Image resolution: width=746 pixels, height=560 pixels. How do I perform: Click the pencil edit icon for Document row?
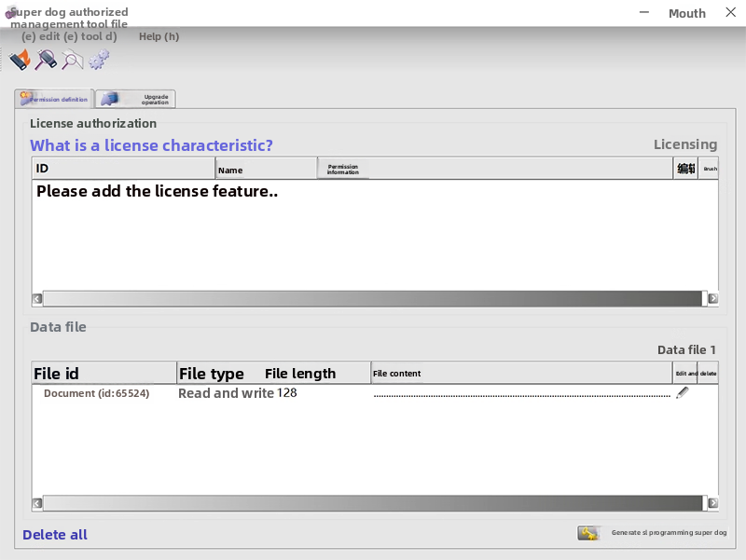coord(683,394)
